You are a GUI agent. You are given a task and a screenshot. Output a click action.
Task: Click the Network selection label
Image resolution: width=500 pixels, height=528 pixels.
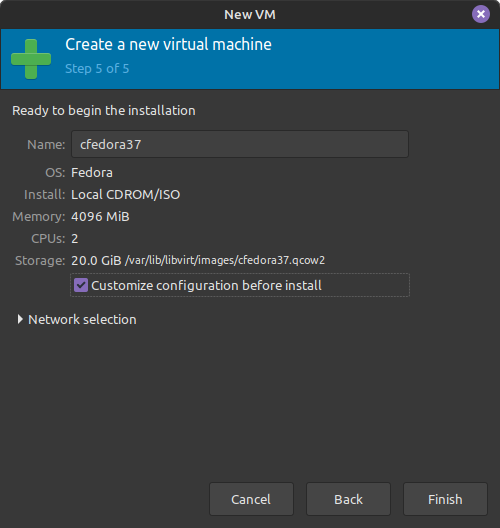pos(82,320)
